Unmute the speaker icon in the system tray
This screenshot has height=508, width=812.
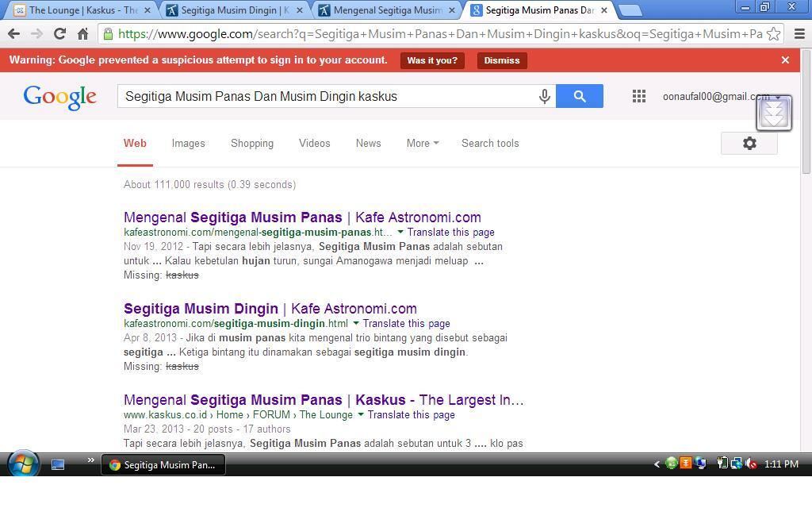(749, 464)
